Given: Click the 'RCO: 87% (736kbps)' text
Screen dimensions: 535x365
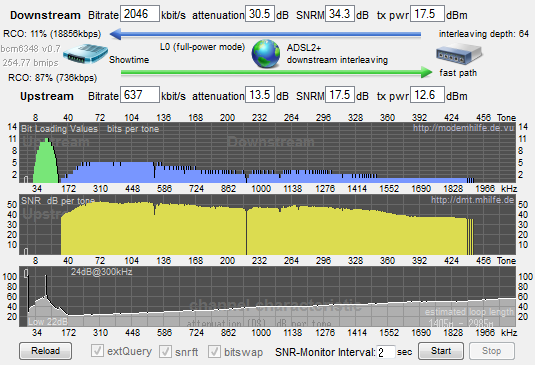Looking at the screenshot, I should [53, 77].
